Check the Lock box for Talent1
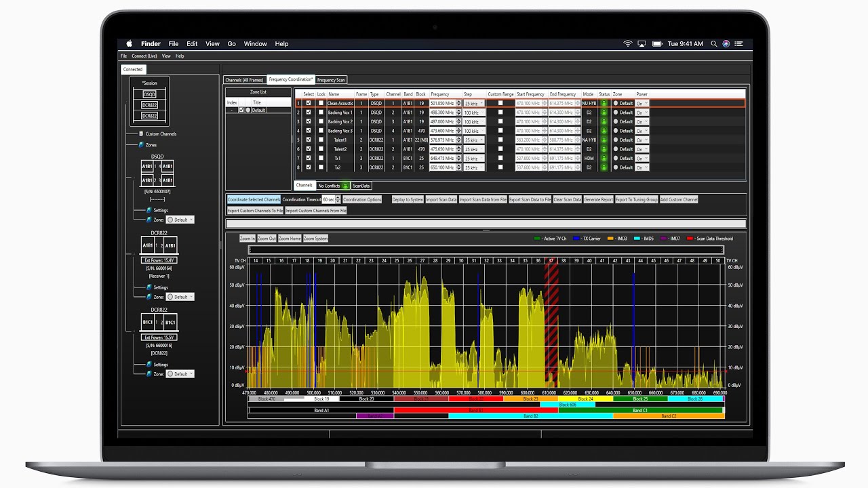Image resolution: width=868 pixels, height=488 pixels. [321, 140]
